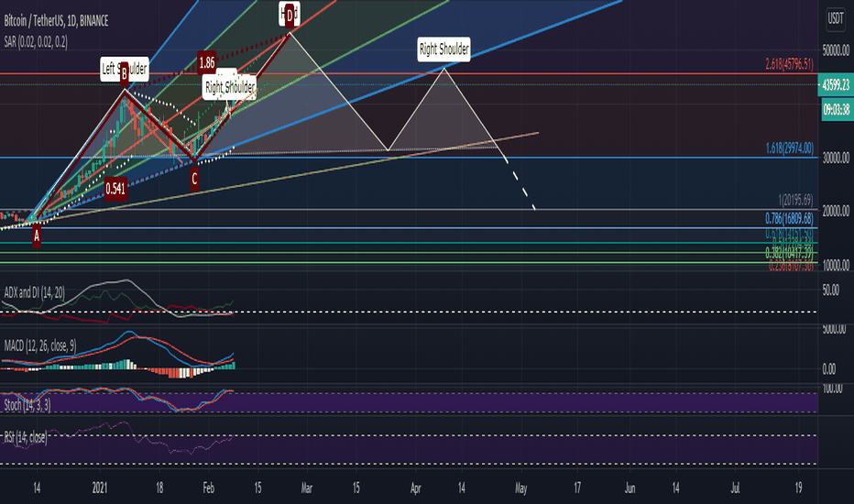Click pattern point C marker

pos(194,179)
